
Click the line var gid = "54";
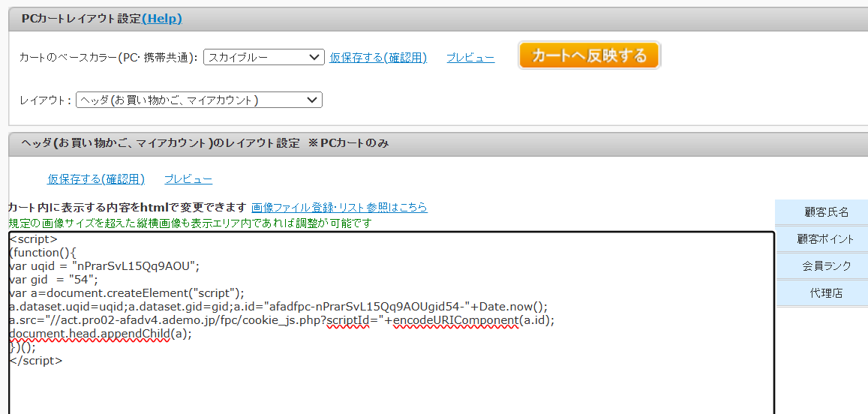tap(54, 280)
